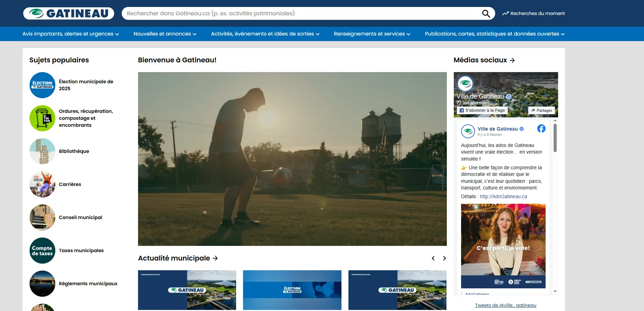
Task: Click the Carrières circular icon
Action: tap(42, 184)
